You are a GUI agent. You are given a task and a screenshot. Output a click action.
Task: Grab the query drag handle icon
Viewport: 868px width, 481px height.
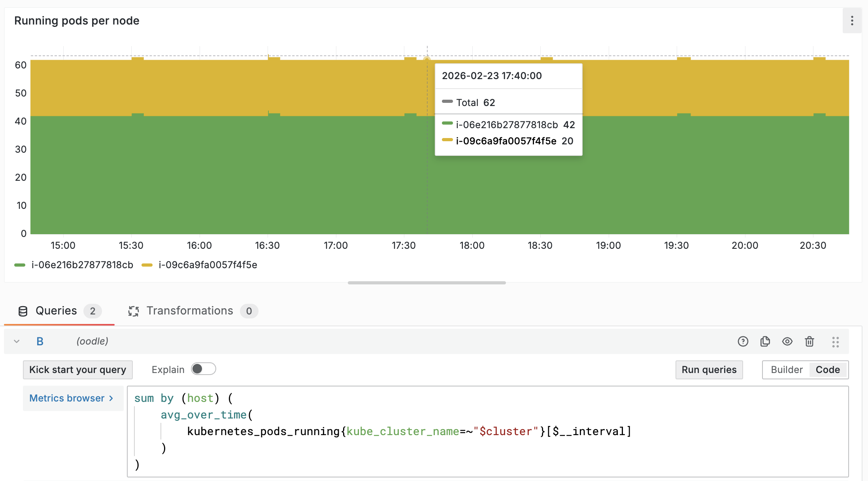click(x=835, y=342)
